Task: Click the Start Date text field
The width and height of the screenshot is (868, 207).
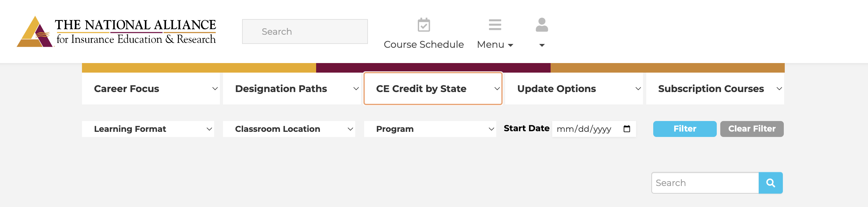Action: coord(585,129)
